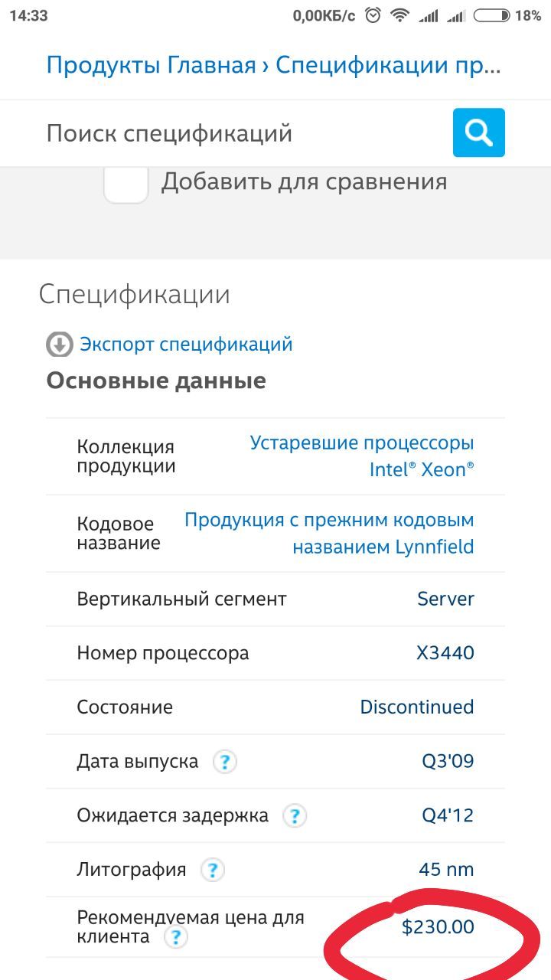Focus the Поиск спецификаций search field
Screen dimensions: 551x980
(x=237, y=133)
